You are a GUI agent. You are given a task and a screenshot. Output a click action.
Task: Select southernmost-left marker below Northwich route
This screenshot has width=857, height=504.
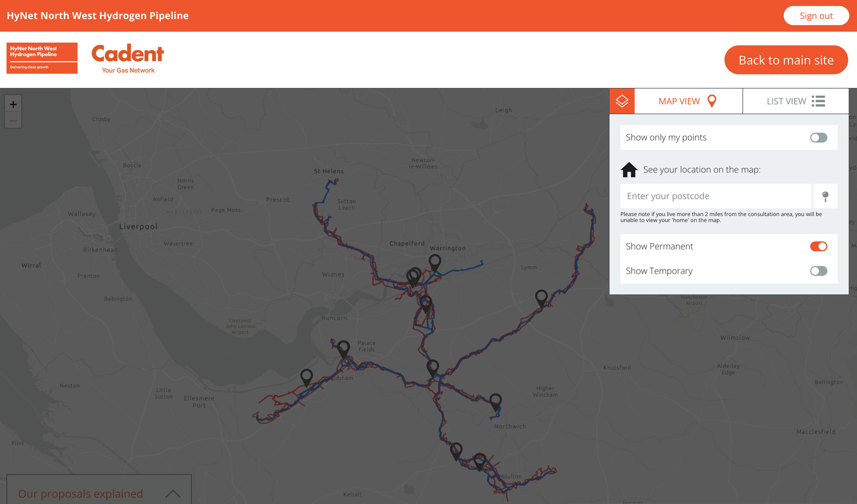456,451
